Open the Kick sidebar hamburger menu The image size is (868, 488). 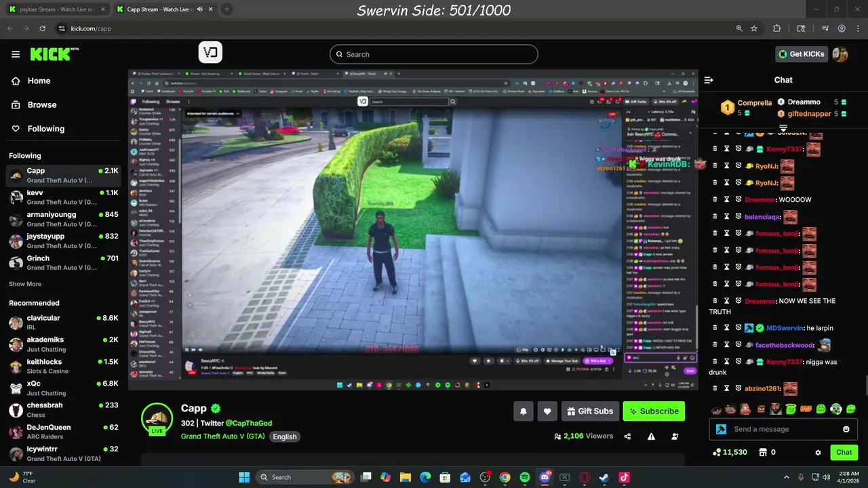point(16,54)
